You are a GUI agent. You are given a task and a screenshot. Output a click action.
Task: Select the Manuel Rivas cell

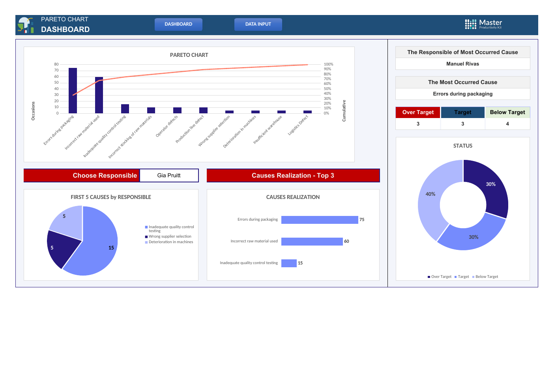[x=463, y=64]
